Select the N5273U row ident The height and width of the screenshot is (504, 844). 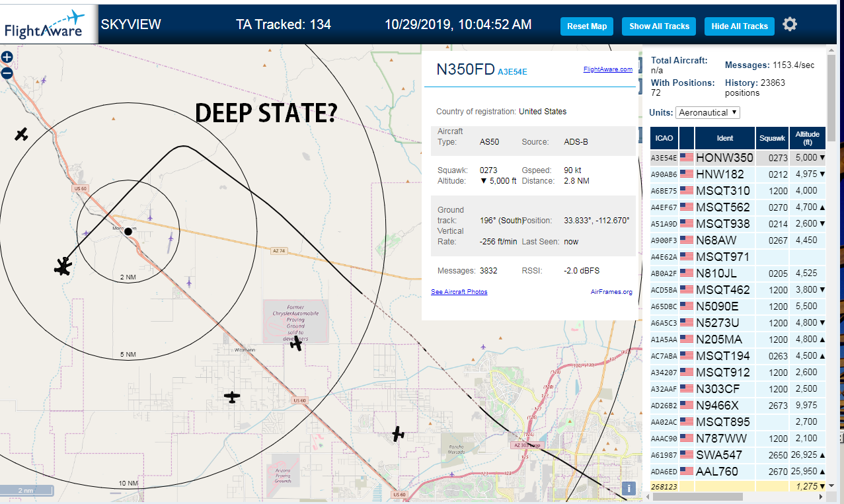pyautogui.click(x=724, y=323)
